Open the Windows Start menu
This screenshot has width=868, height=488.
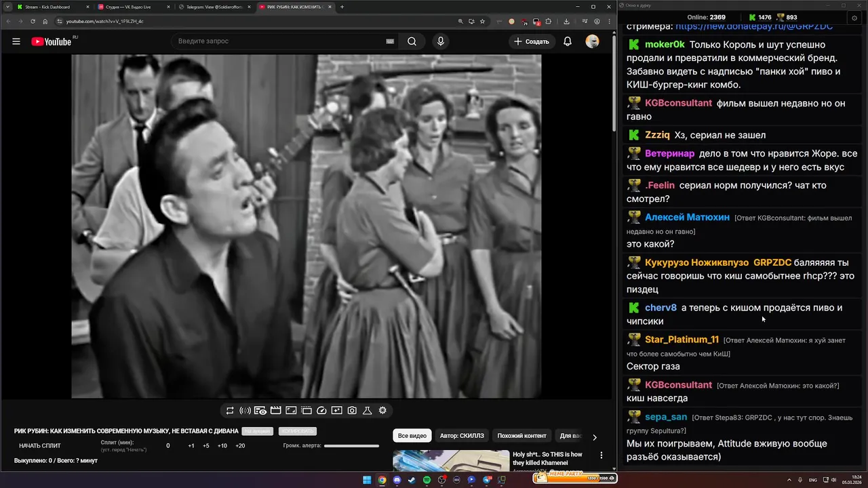[367, 480]
